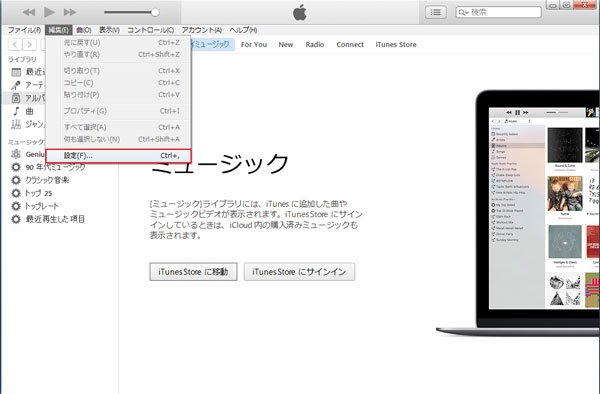
Task: Click the ミュージック heading text
Action: click(x=220, y=164)
